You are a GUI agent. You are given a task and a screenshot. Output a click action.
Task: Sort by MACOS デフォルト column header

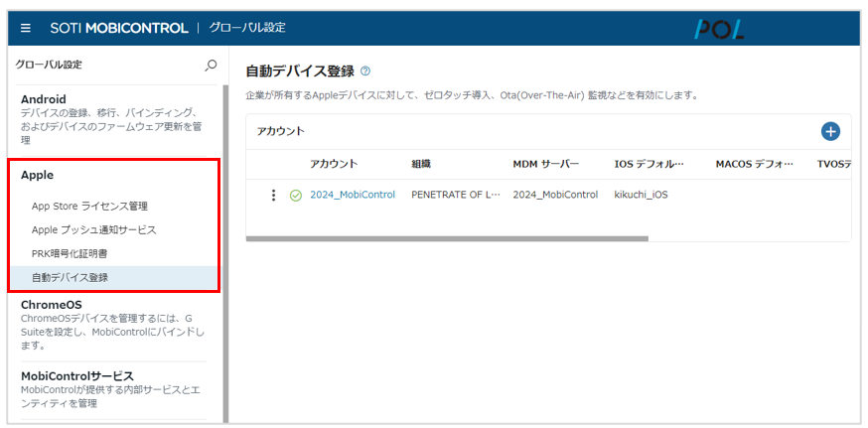click(755, 164)
